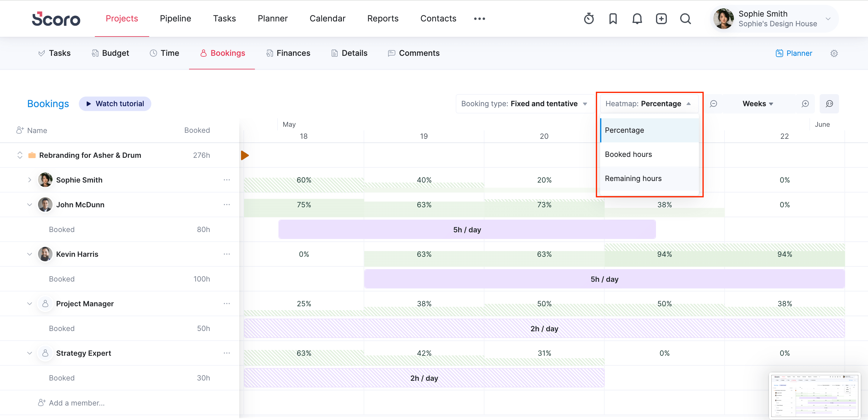Click the Strategy Expert placeholder role icon
Viewport: 868px width, 420px height.
tap(45, 353)
